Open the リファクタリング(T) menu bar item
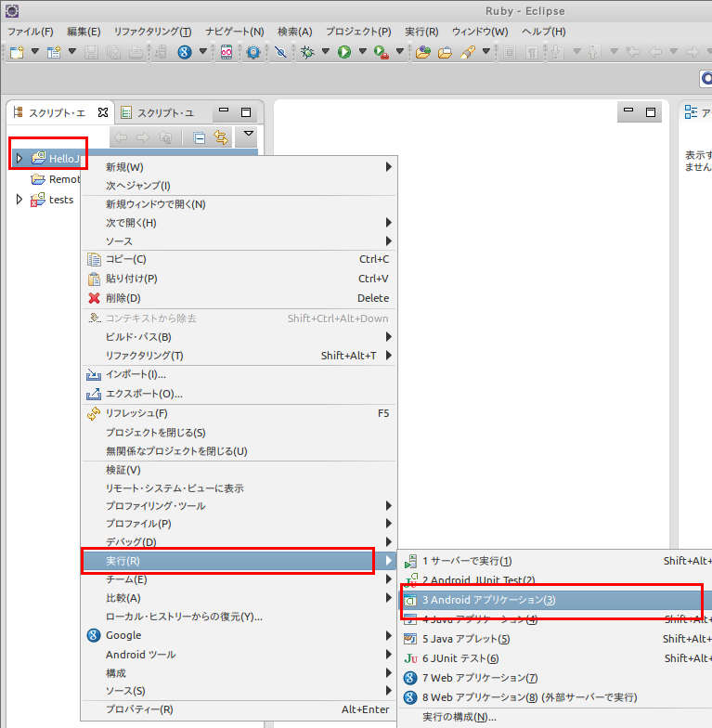Image resolution: width=712 pixels, height=728 pixels. point(152,32)
